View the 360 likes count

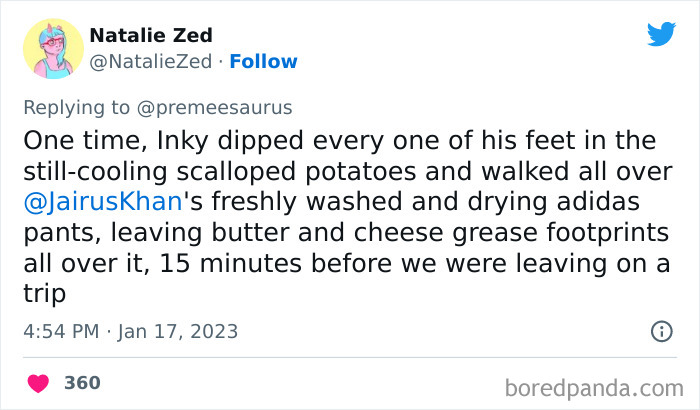click(82, 383)
